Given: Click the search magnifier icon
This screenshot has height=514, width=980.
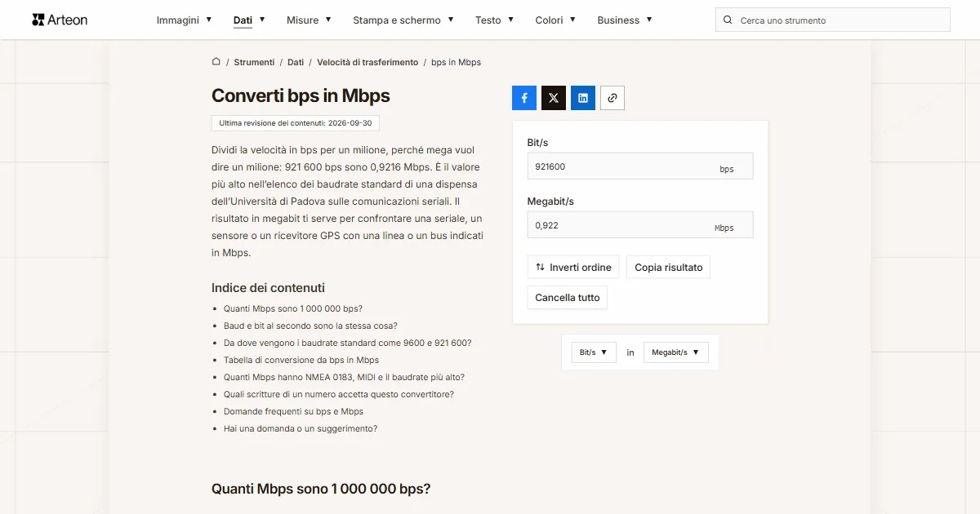Looking at the screenshot, I should click(x=728, y=20).
